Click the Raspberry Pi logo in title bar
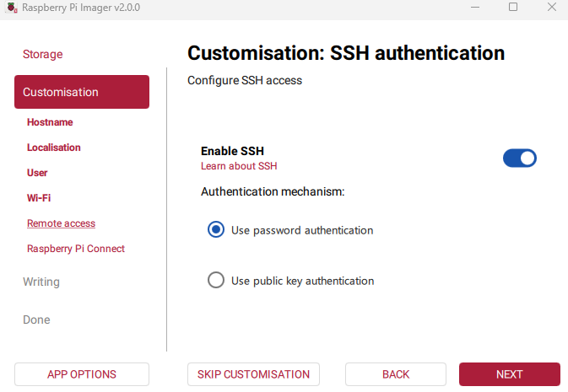Image resolution: width=568 pixels, height=392 pixels. coord(10,7)
